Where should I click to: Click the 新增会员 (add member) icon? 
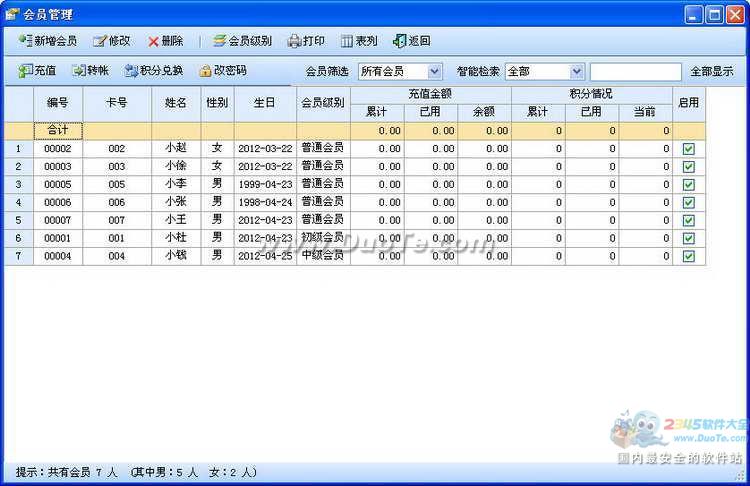(x=25, y=41)
